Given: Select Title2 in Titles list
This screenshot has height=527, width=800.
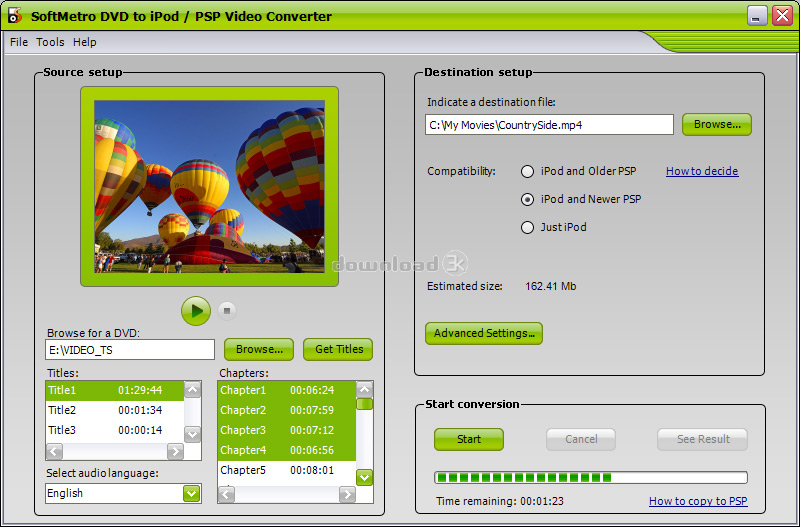Looking at the screenshot, I should click(x=115, y=410).
